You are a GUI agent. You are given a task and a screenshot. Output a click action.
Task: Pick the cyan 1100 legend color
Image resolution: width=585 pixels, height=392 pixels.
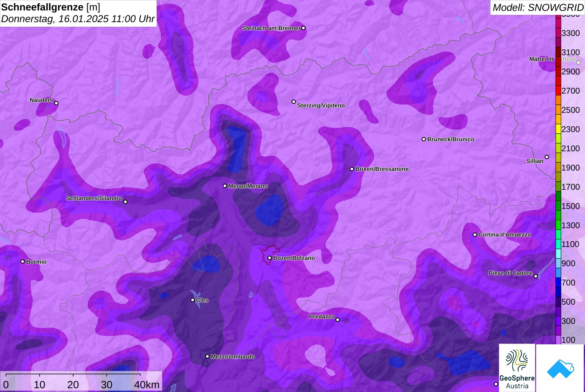(x=558, y=244)
